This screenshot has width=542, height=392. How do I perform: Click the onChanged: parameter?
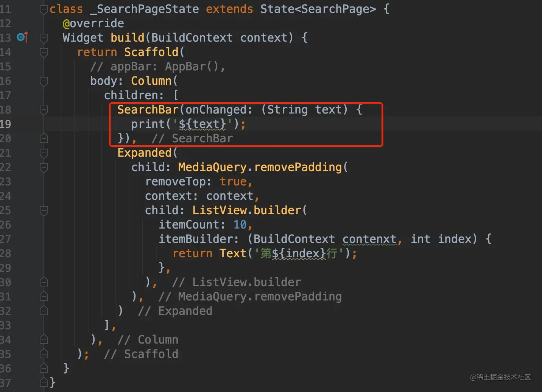tap(219, 110)
